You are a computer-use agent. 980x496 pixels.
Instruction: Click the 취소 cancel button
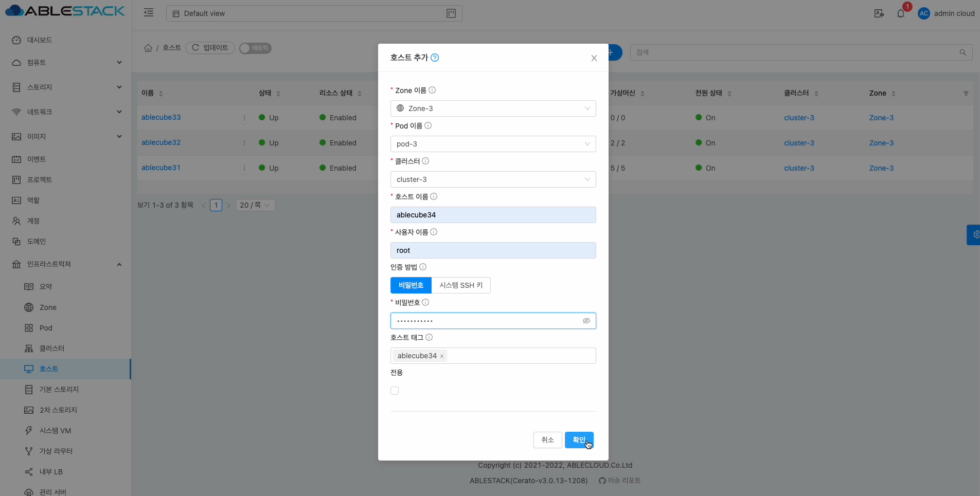coord(547,440)
